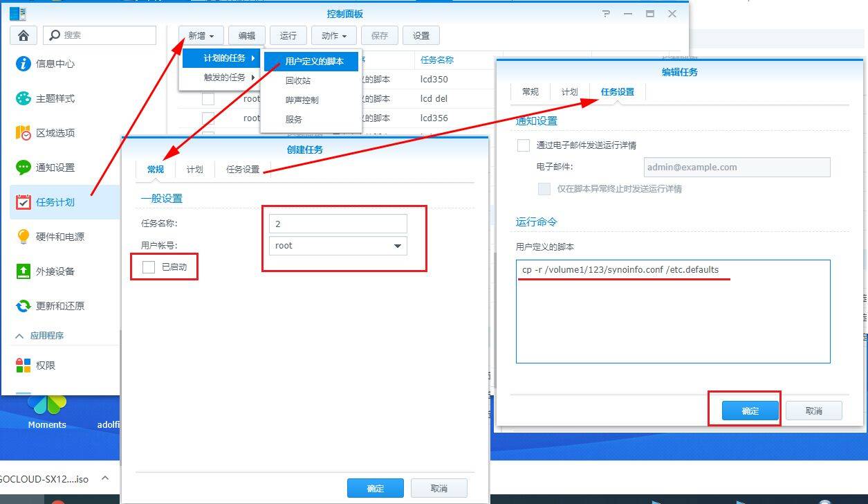Viewport: 868px width, 504px height.
Task: Expand download options for GOCLOUD iso
Action: (105, 478)
